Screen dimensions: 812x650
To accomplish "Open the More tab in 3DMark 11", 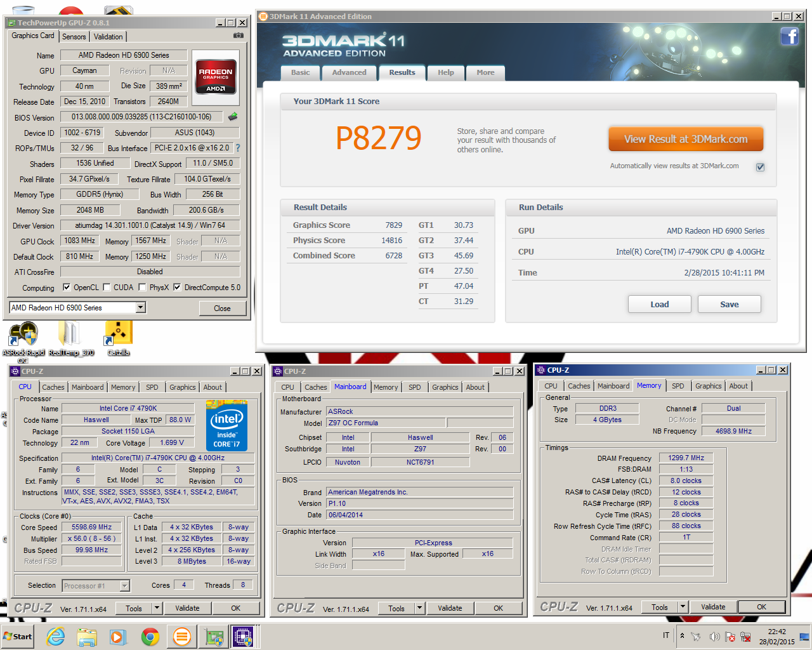I will 485,72.
